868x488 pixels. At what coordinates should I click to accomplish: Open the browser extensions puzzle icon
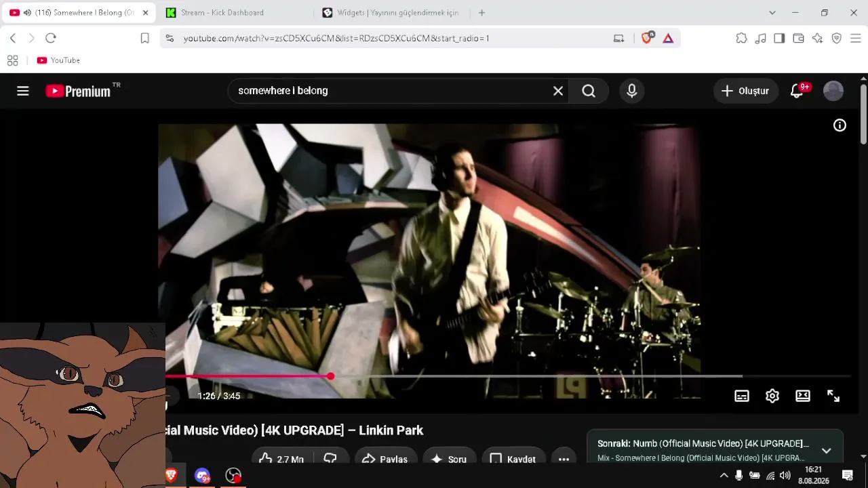(741, 39)
